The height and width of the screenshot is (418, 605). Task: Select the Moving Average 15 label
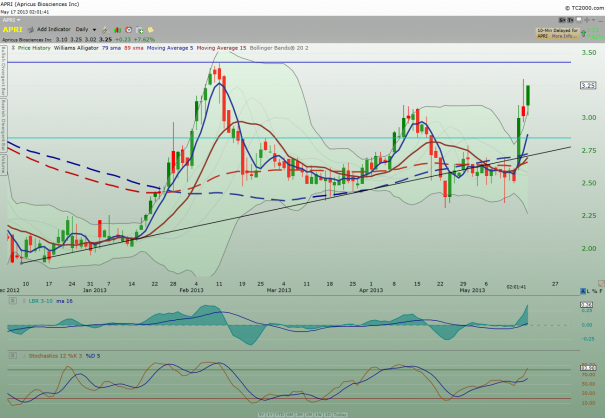(221, 48)
